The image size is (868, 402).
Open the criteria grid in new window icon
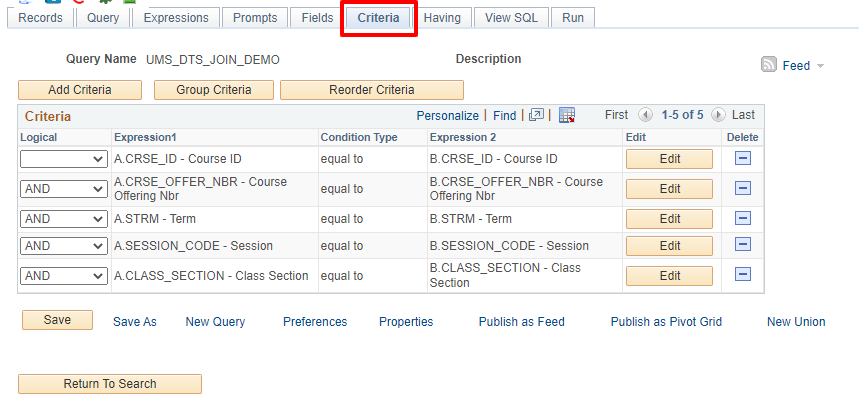point(536,115)
